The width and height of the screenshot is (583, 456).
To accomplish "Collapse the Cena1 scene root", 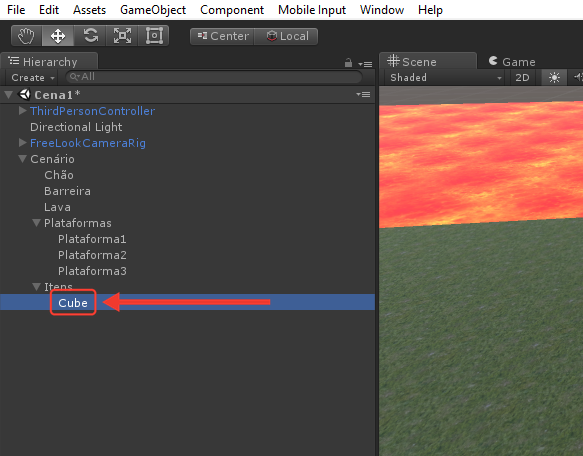I will [9, 95].
